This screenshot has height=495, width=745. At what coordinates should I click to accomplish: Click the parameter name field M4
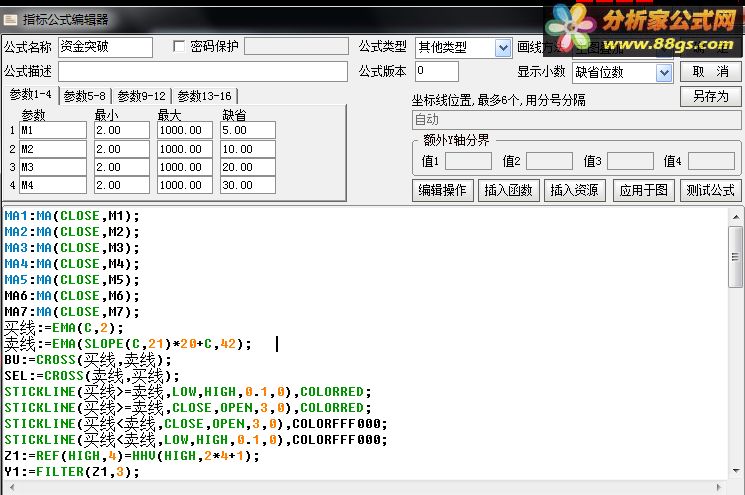point(53,185)
